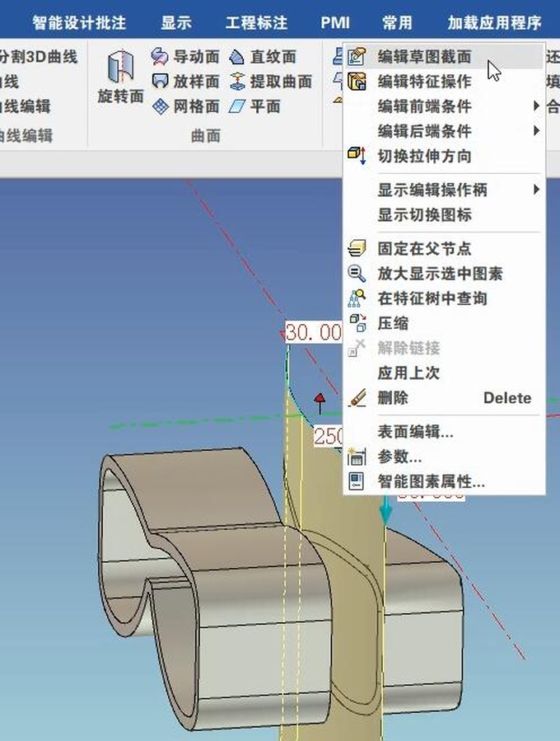
Task: Open 智能图素属性... menu entry
Action: [444, 481]
